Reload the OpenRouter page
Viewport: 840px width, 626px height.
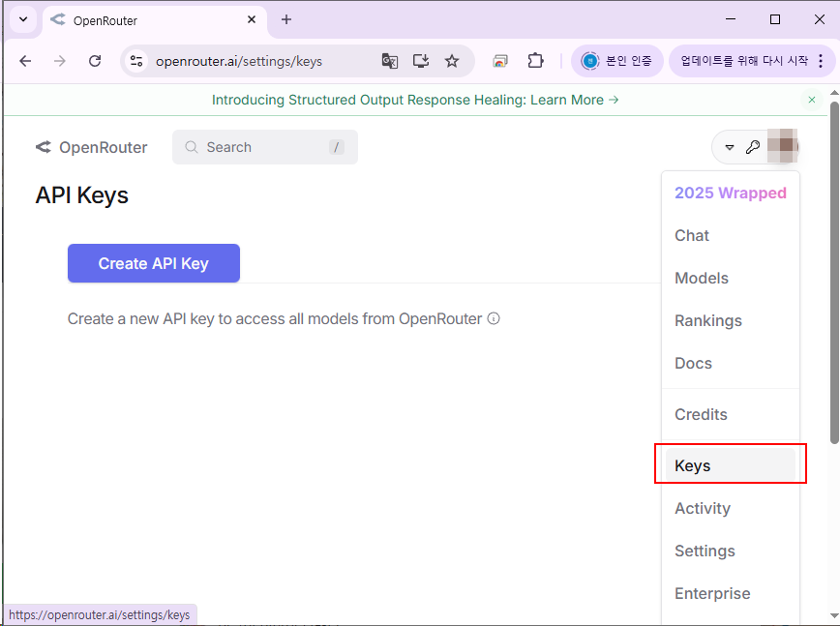[95, 61]
